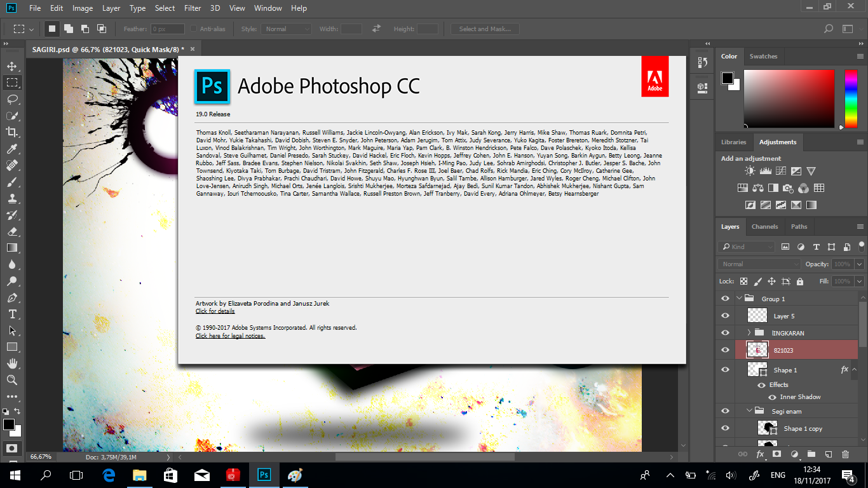868x488 pixels.
Task: Click the Delete layer trash icon
Action: coord(845,454)
